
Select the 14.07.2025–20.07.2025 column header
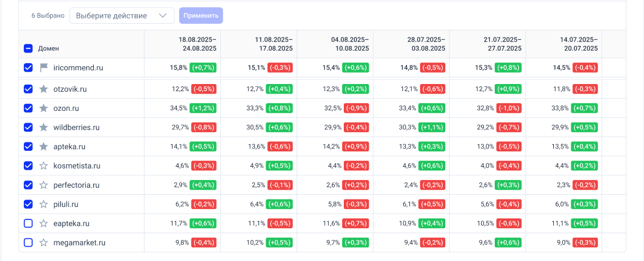pyautogui.click(x=578, y=44)
